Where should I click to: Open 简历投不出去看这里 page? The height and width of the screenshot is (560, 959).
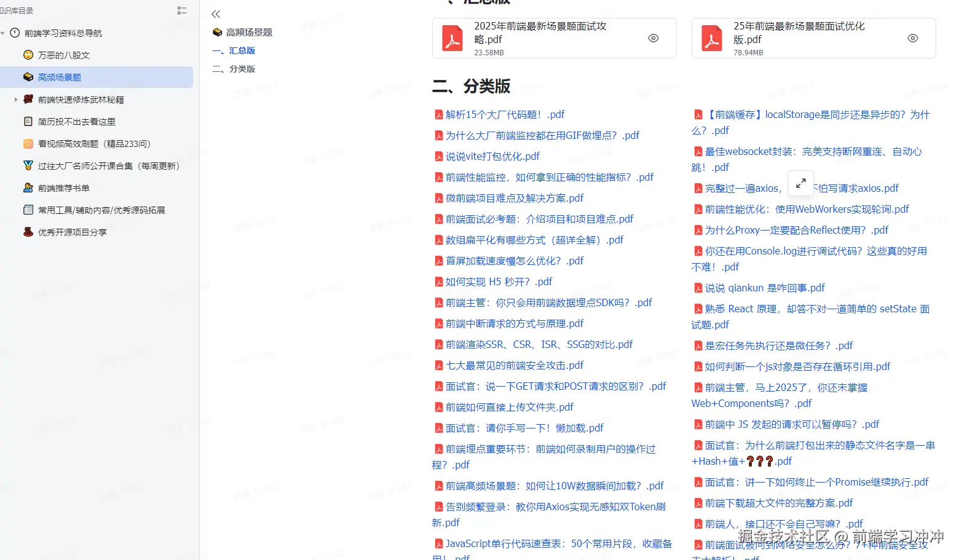[77, 121]
